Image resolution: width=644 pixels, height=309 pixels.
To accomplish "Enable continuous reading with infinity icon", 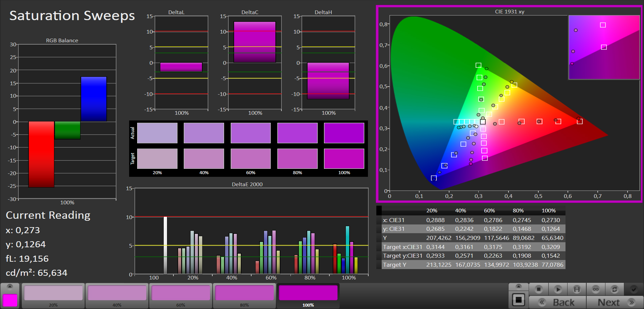I will [596, 289].
